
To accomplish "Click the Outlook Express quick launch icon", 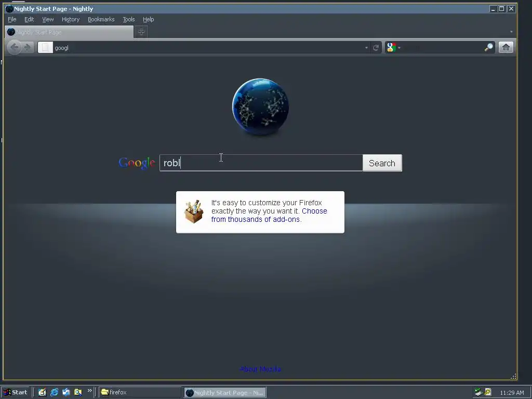I will [66, 392].
